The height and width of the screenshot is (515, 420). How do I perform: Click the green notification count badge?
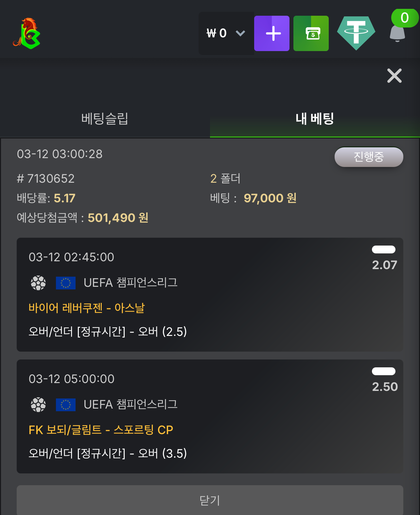[405, 18]
